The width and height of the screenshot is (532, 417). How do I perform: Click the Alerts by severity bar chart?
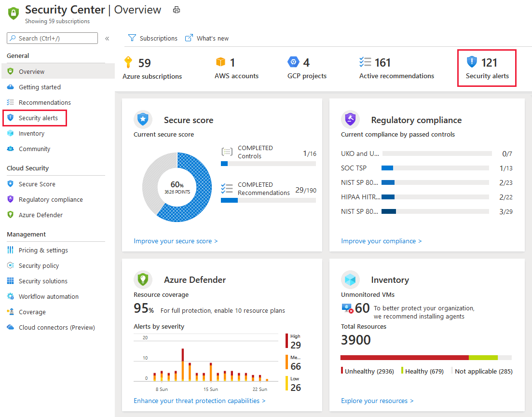(x=206, y=362)
